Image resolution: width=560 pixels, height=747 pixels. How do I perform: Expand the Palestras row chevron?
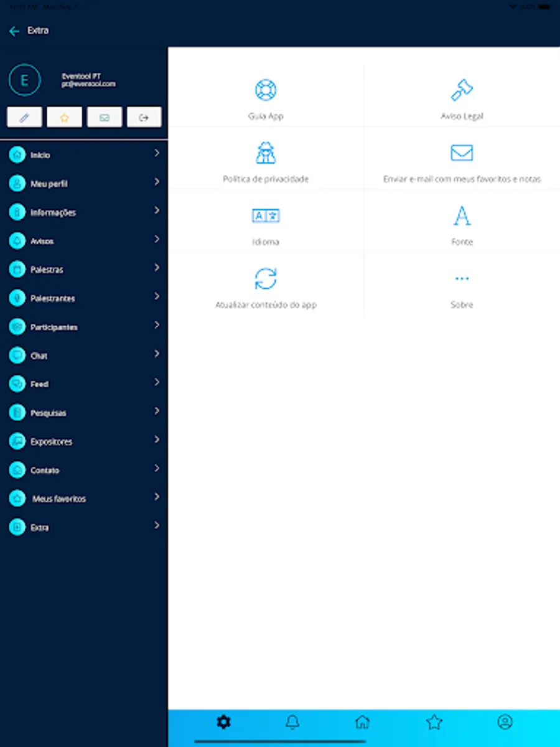tap(157, 268)
